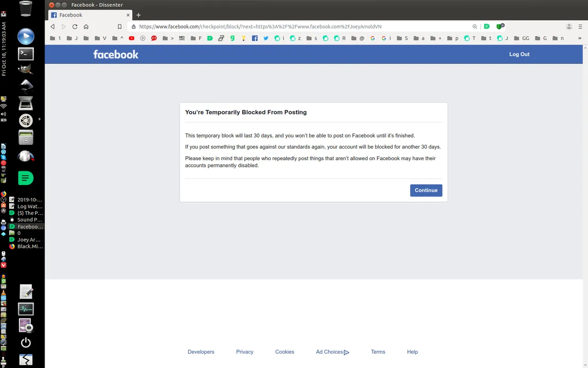
Task: Switch to 'Log Wat...' window in list
Action: [27, 207]
